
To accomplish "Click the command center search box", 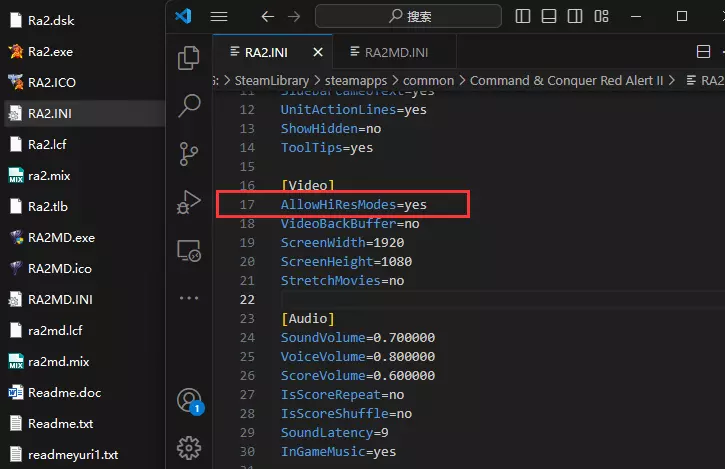I will (x=408, y=16).
